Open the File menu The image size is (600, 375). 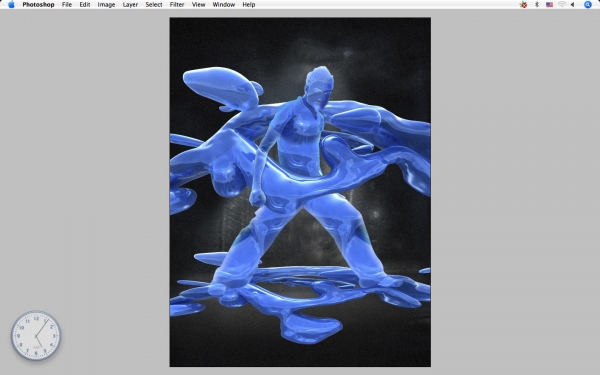67,5
